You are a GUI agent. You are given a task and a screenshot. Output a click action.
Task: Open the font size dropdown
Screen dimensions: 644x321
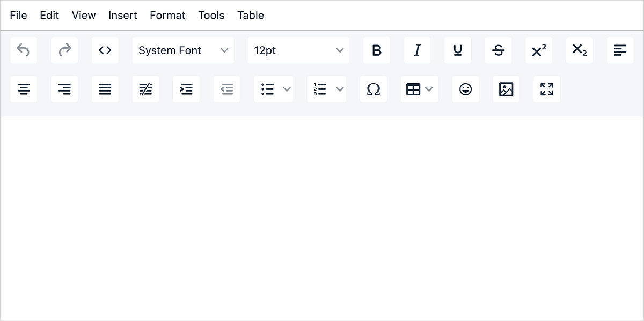point(298,50)
